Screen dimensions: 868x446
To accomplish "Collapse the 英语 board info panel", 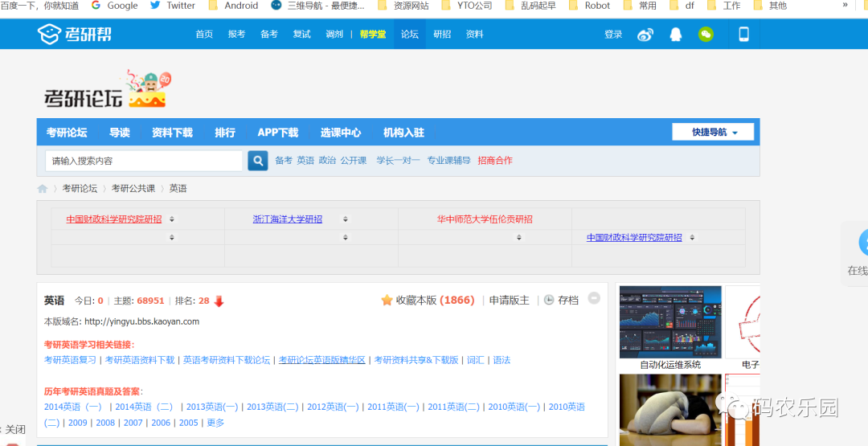I will [594, 297].
